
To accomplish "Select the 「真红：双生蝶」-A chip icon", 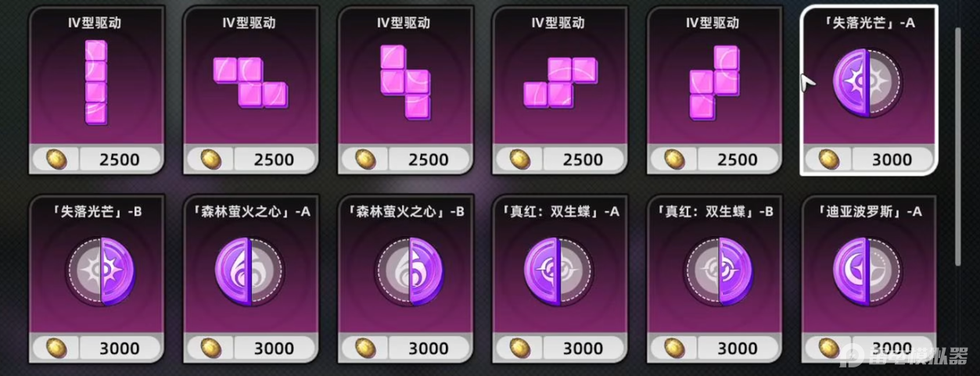I will (558, 271).
